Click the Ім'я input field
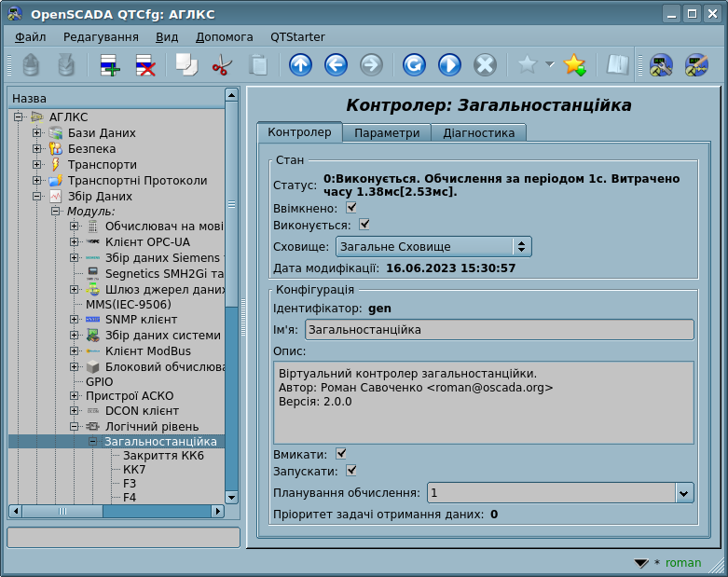 [x=499, y=330]
